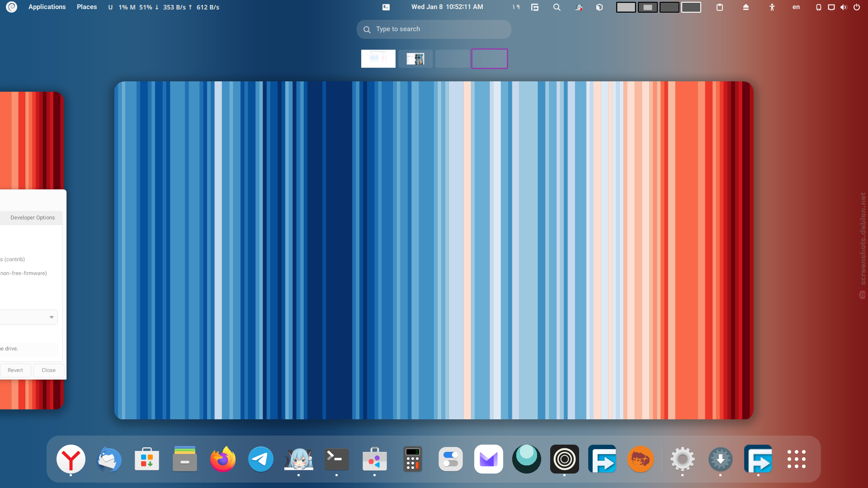
Task: Switch to the Developer Options tab
Action: click(x=33, y=218)
